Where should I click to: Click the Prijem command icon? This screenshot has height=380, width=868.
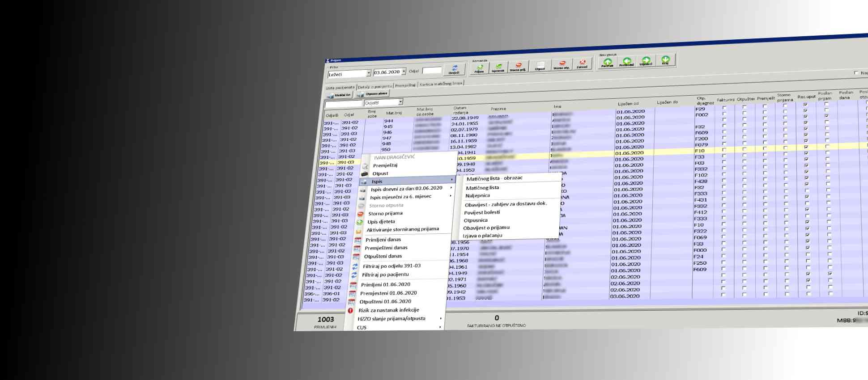(x=480, y=68)
